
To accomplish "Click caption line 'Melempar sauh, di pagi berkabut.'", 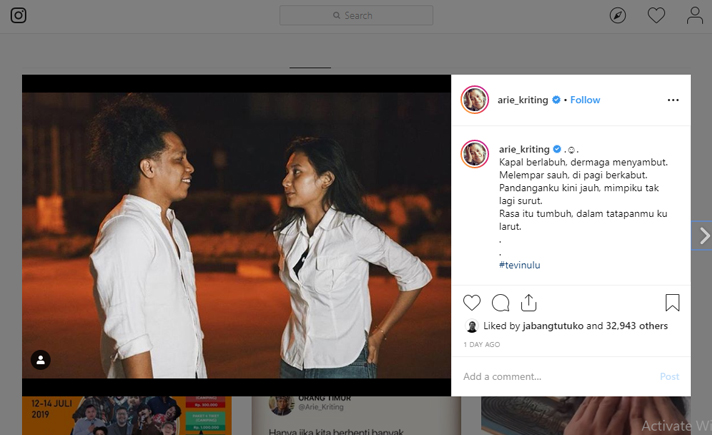I will point(573,175).
